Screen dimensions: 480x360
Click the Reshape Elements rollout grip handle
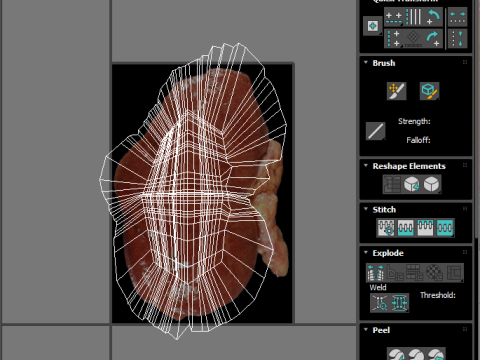coord(465,165)
